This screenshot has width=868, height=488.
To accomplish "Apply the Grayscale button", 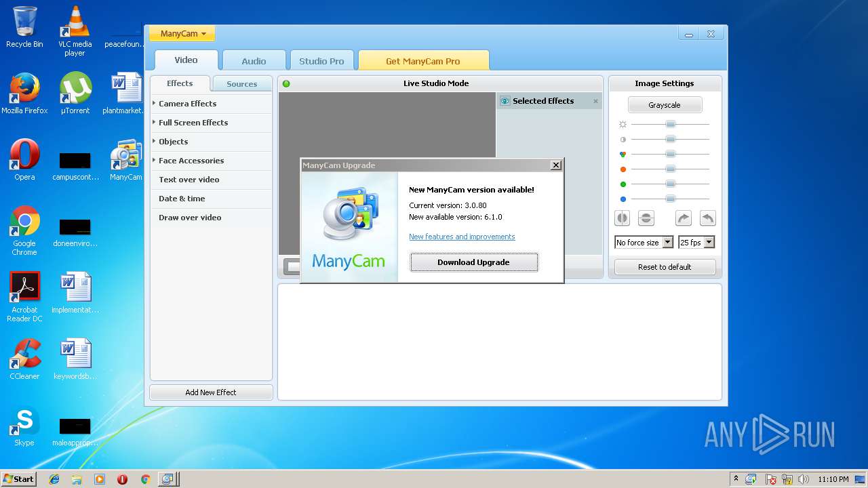I will (x=665, y=105).
